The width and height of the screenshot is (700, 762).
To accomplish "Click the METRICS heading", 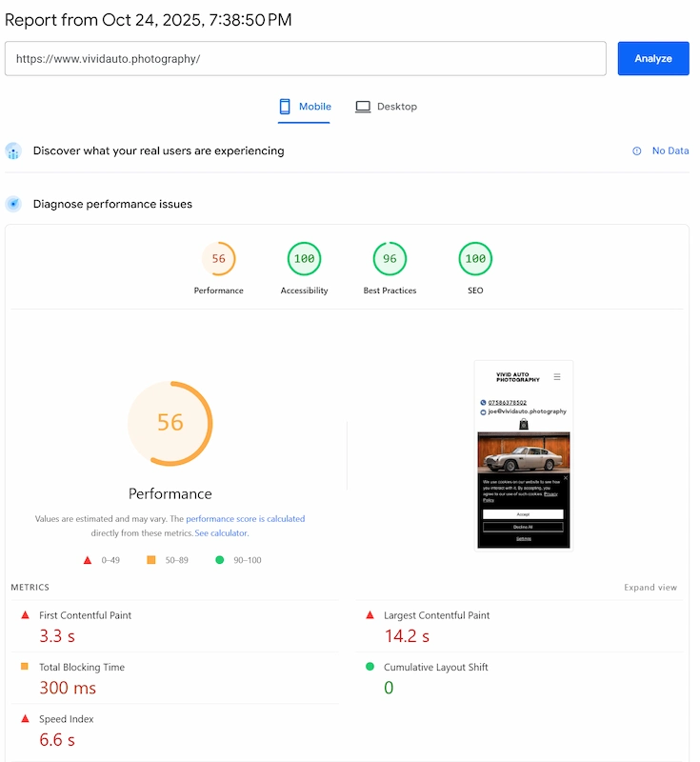I will pos(30,588).
